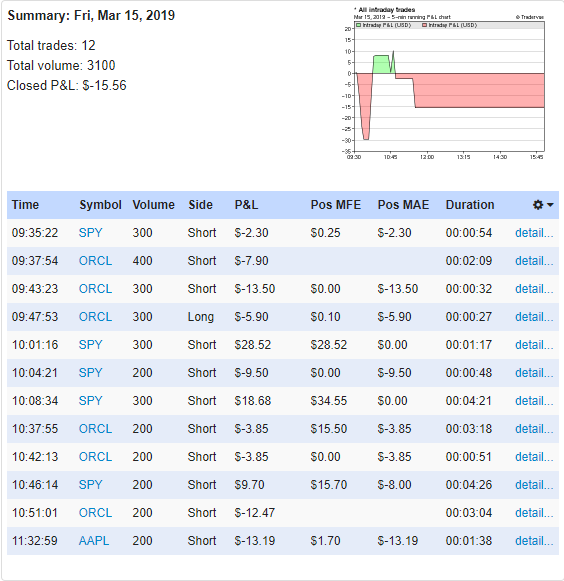Select the Summary: Fri, Mar 15, 2019 heading
564x581 pixels.
91,15
